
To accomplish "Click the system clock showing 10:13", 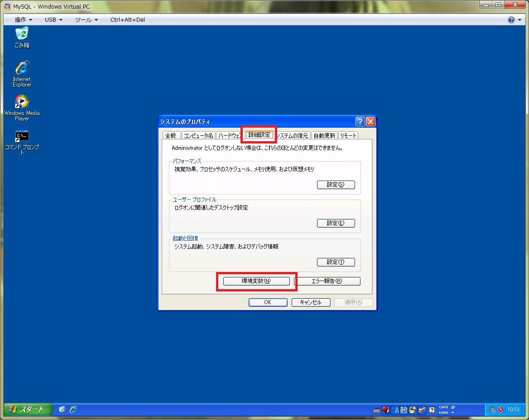I will coord(513,409).
